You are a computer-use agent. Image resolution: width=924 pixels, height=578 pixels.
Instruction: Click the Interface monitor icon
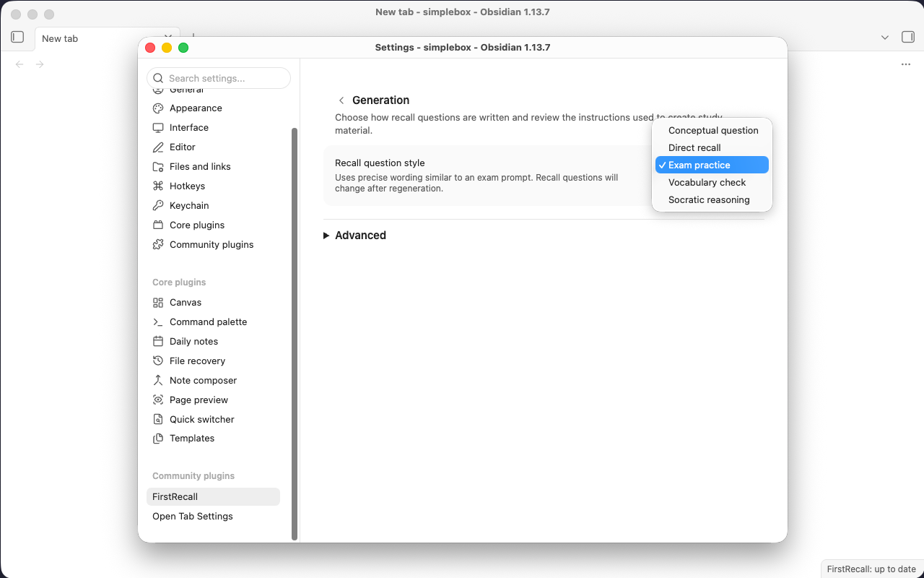point(158,128)
